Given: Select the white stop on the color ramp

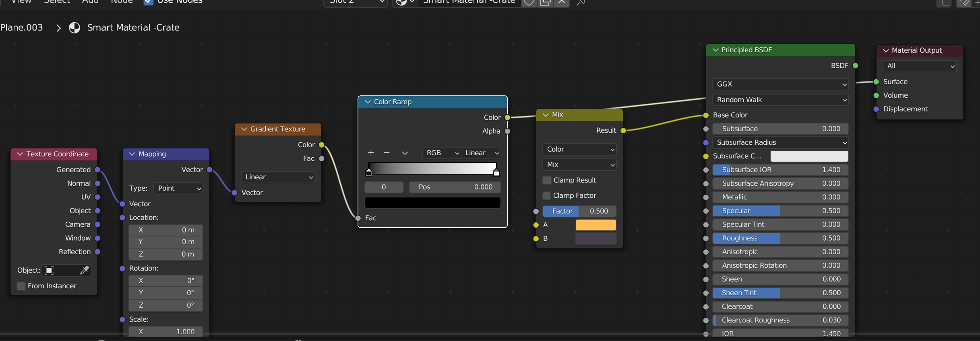Looking at the screenshot, I should (496, 173).
